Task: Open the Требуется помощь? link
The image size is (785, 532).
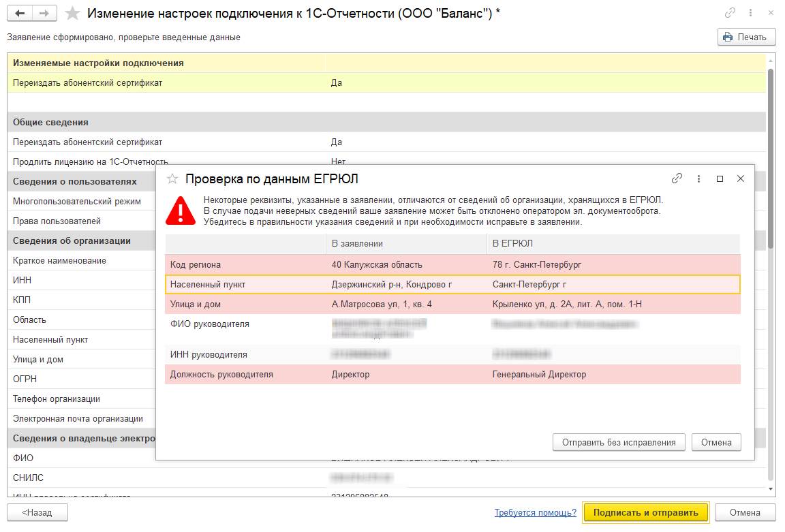Action: pos(536,512)
